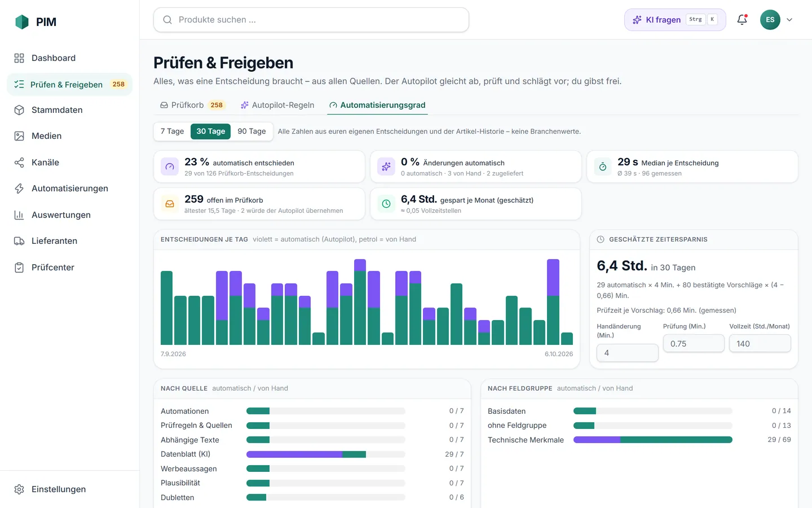812x508 pixels.
Task: Expand the user account menu chevron
Action: pos(789,20)
